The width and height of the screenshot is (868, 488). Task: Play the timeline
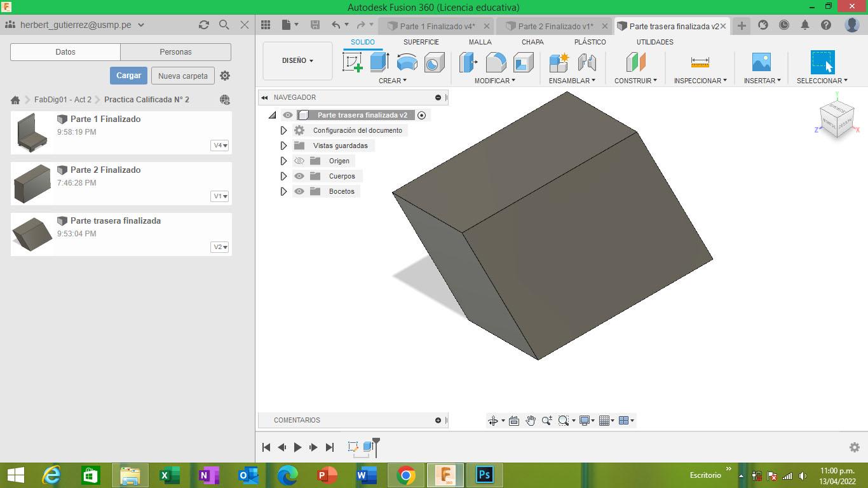tap(297, 447)
